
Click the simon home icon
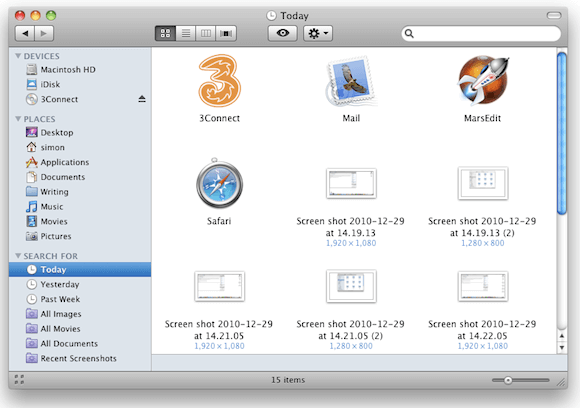(32, 147)
